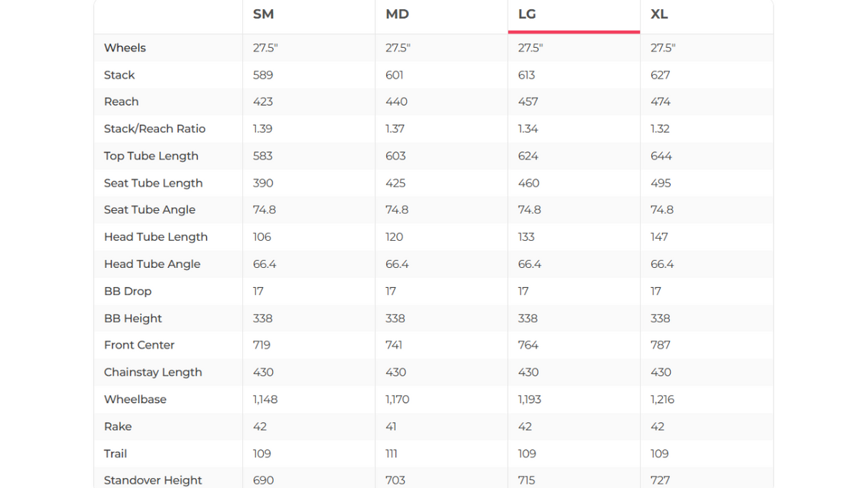Select the SM size column header

coord(263,14)
